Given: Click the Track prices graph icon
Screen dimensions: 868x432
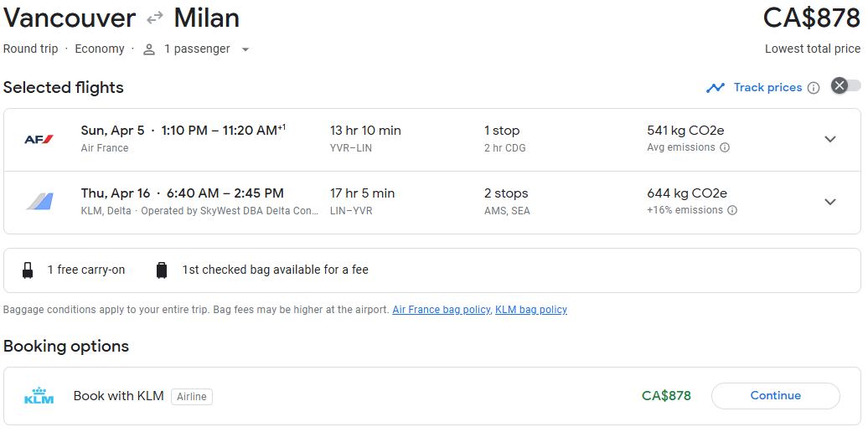Looking at the screenshot, I should pyautogui.click(x=715, y=88).
